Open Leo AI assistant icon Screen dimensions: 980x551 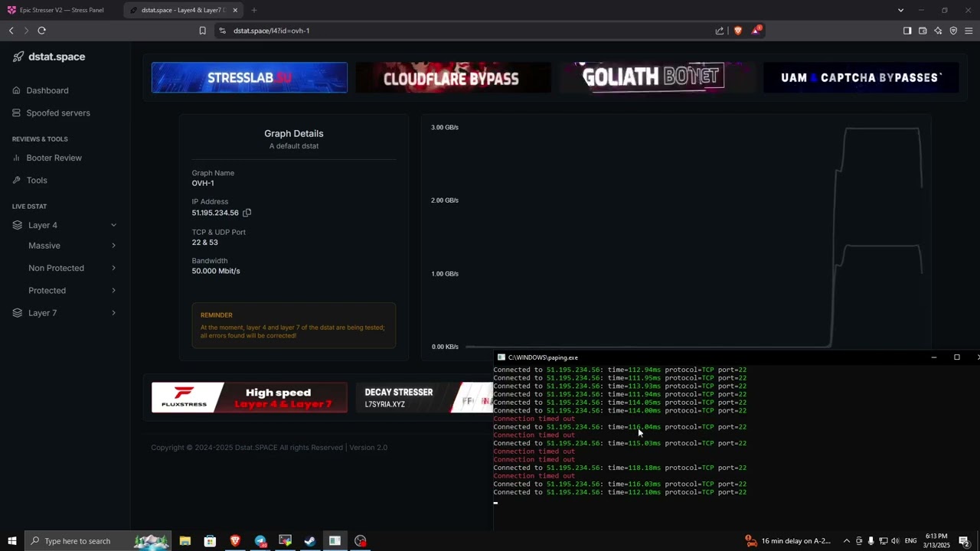pos(938,31)
